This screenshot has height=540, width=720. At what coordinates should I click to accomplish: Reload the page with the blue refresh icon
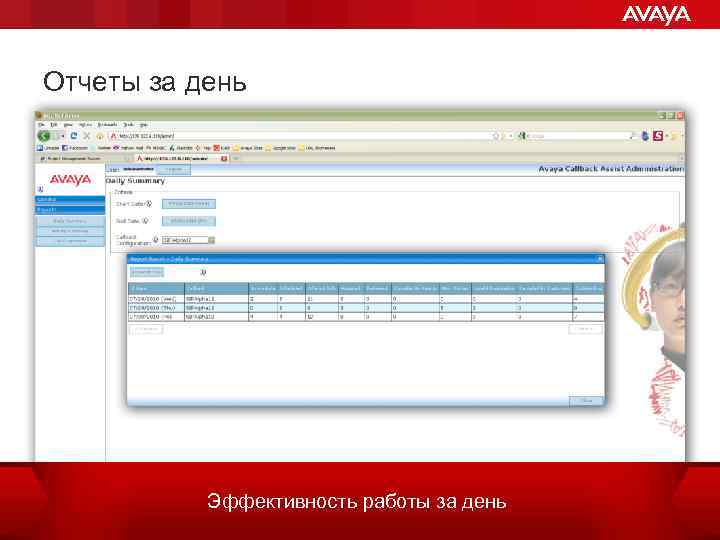(73, 136)
